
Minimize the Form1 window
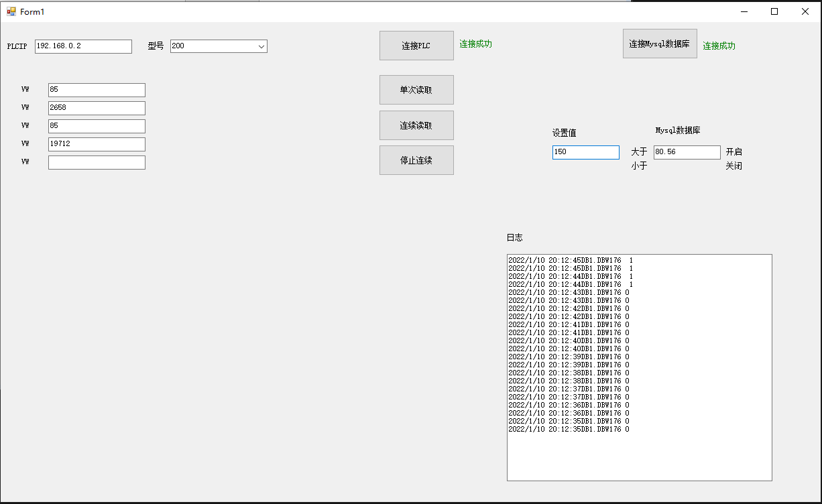click(744, 11)
